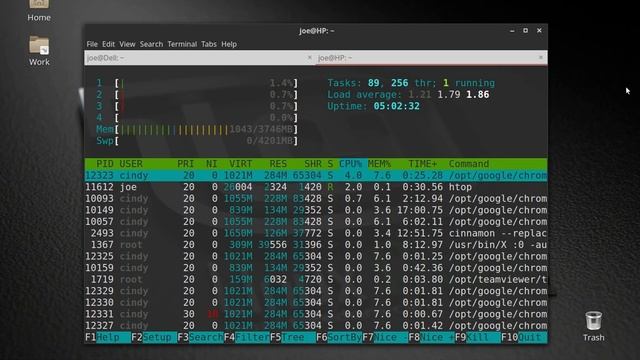Select the htop process row 11612
The height and width of the screenshot is (360, 640).
tap(316, 187)
